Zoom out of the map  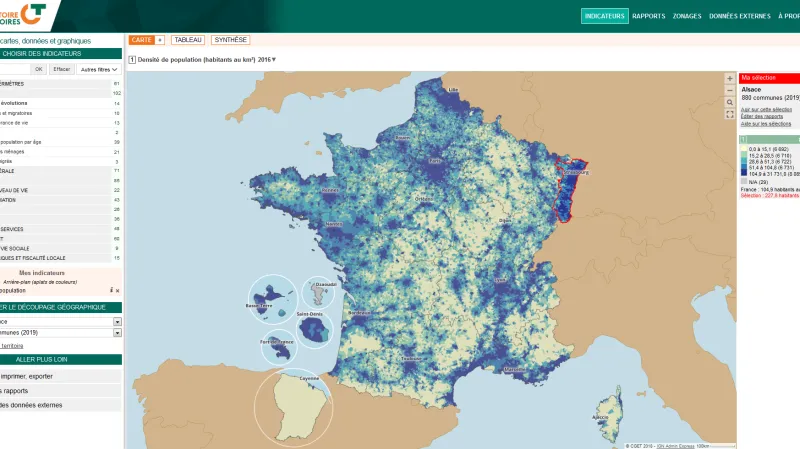pos(730,90)
